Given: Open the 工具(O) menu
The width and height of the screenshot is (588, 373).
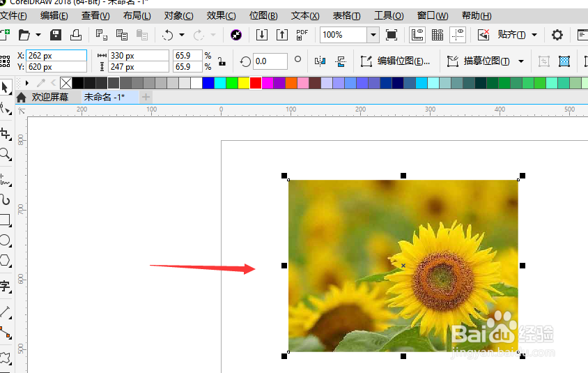Looking at the screenshot, I should 389,16.
